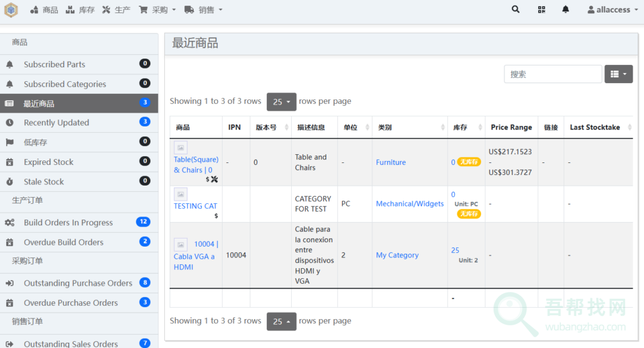Open the 采购 menu in navbar
This screenshot has height=348, width=644.
coord(155,10)
